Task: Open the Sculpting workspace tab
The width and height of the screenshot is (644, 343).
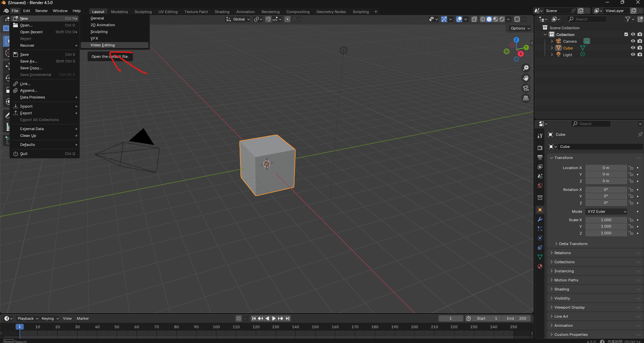Action: coord(143,11)
